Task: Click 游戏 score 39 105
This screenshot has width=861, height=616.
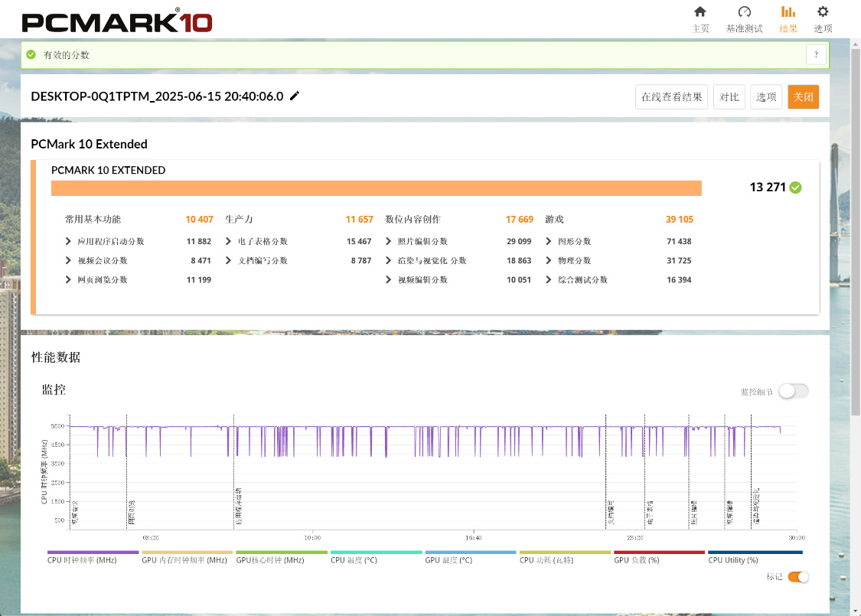Action: [680, 219]
